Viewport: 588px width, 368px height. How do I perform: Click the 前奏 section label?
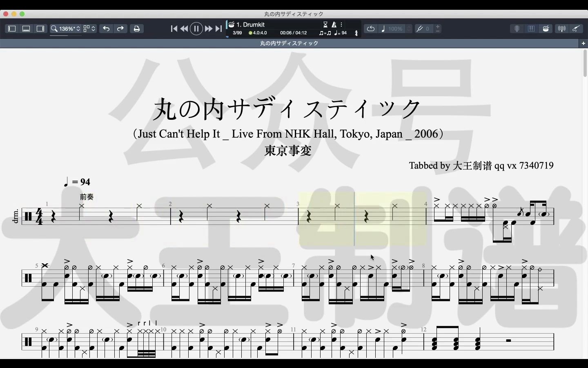[87, 197]
